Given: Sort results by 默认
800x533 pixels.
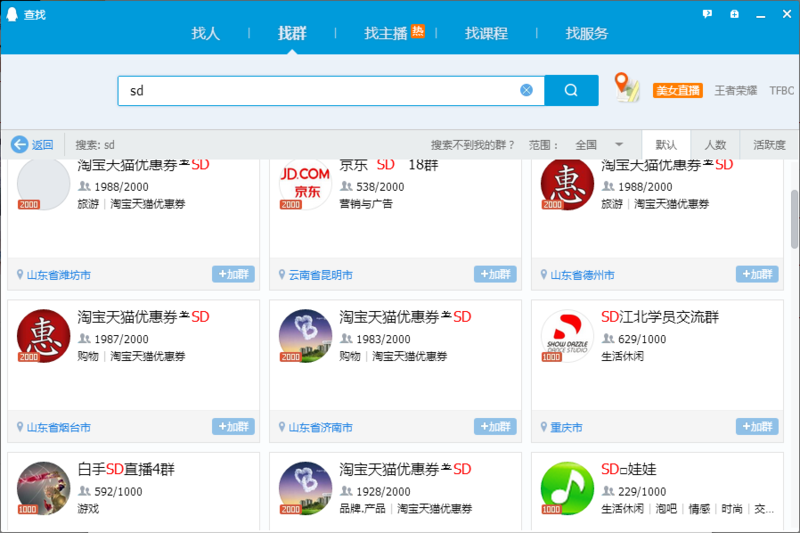Looking at the screenshot, I should [666, 145].
